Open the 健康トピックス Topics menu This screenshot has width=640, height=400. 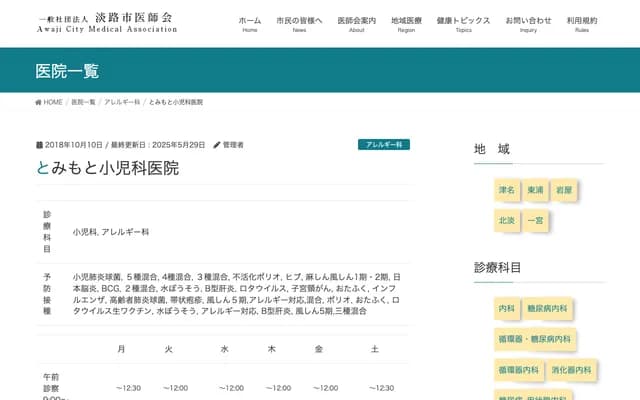463,24
